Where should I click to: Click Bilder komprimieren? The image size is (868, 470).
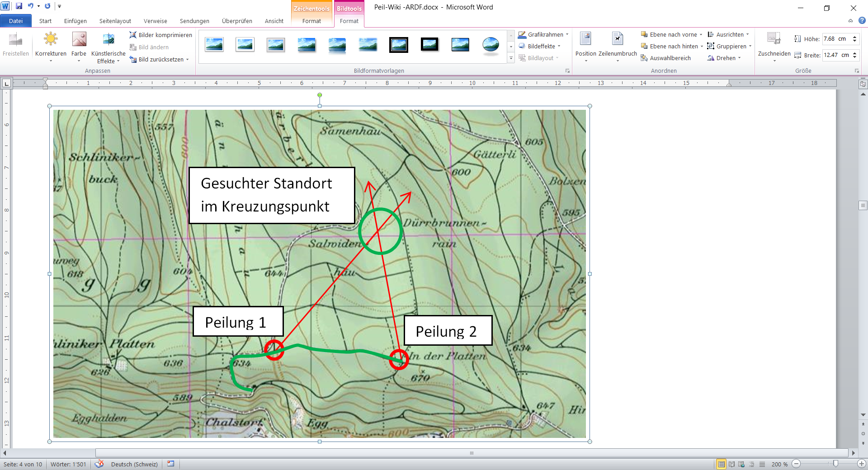click(x=160, y=35)
